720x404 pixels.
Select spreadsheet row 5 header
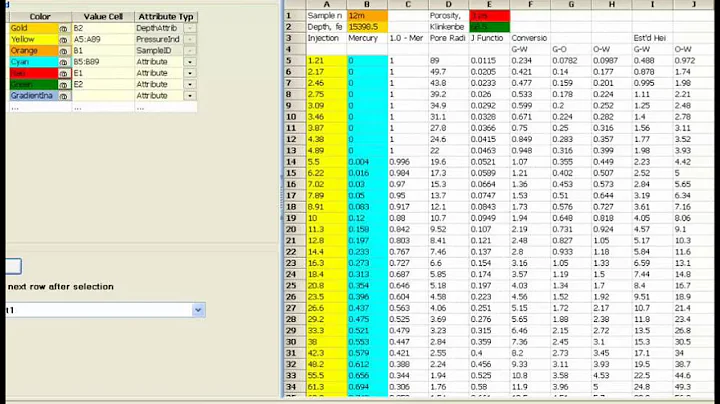(295, 61)
